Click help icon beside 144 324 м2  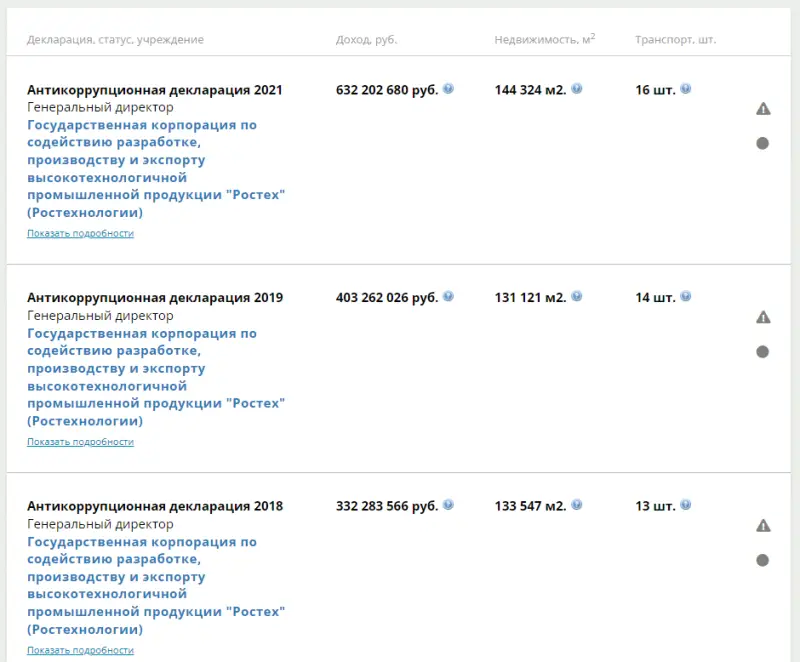pos(577,89)
